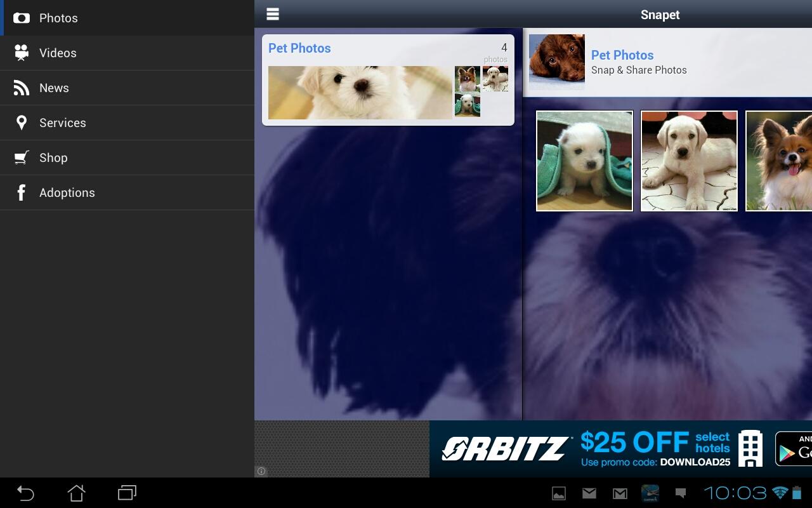Tap the 10:03 clock in status bar
Image resolution: width=812 pixels, height=508 pixels.
[x=735, y=493]
